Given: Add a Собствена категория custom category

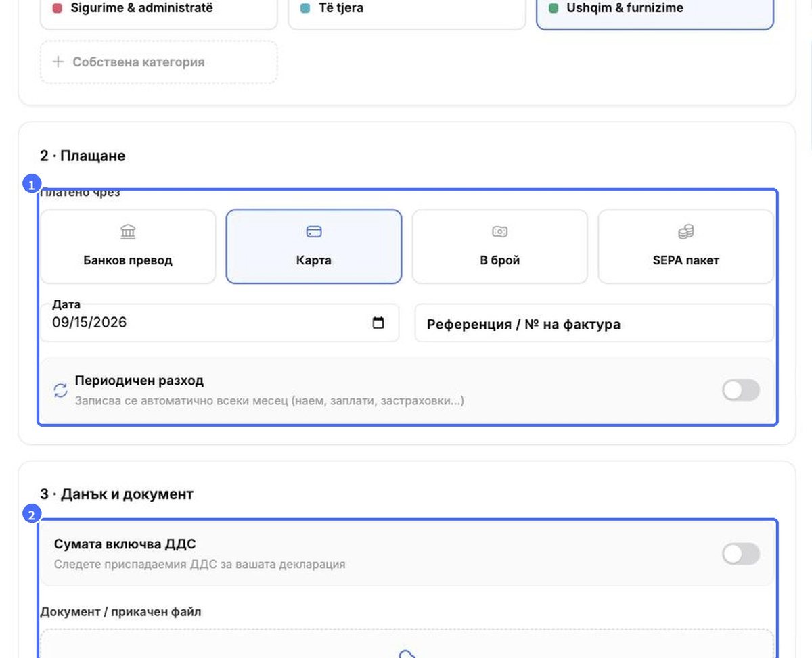Looking at the screenshot, I should (x=158, y=62).
